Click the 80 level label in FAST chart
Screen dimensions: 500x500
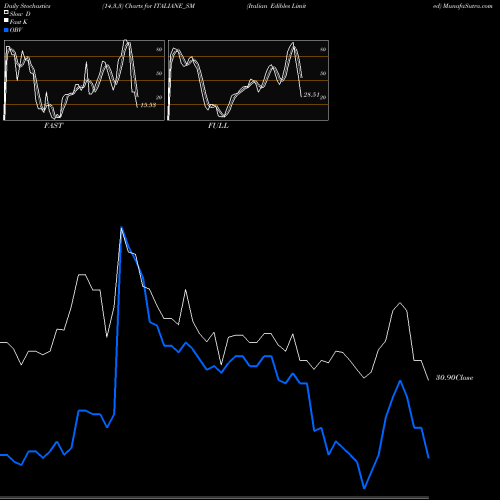pyautogui.click(x=159, y=49)
